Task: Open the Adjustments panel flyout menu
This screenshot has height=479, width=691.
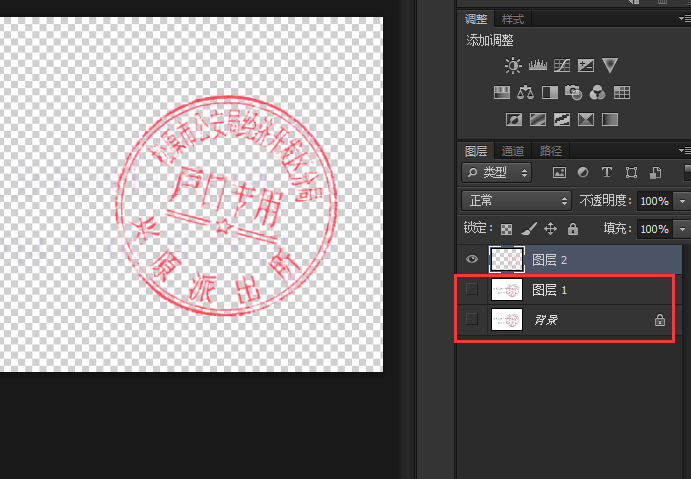Action: point(684,19)
